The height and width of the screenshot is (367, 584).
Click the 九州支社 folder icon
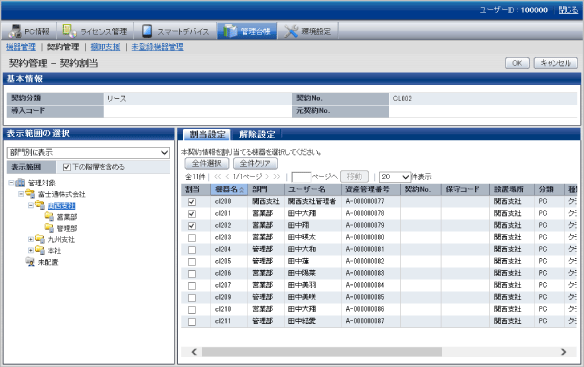point(40,239)
